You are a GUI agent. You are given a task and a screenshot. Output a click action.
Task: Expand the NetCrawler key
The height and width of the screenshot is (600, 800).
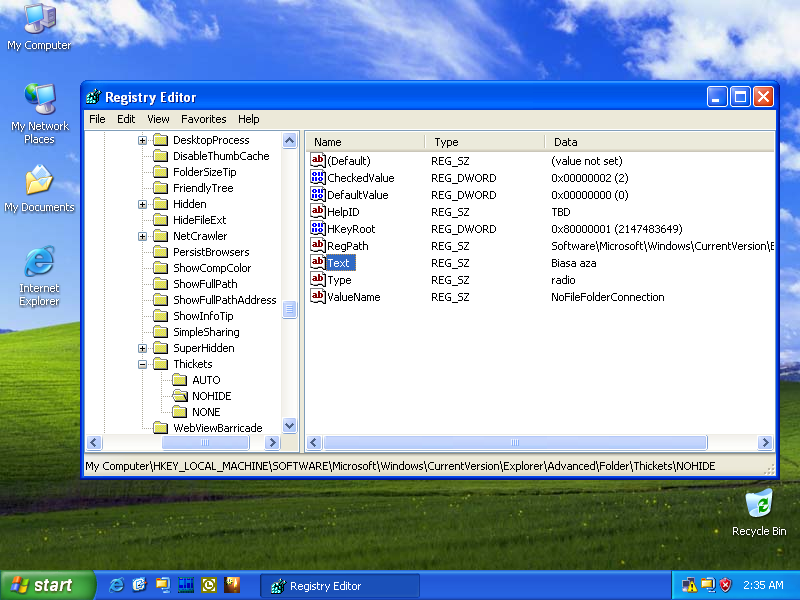tap(142, 236)
